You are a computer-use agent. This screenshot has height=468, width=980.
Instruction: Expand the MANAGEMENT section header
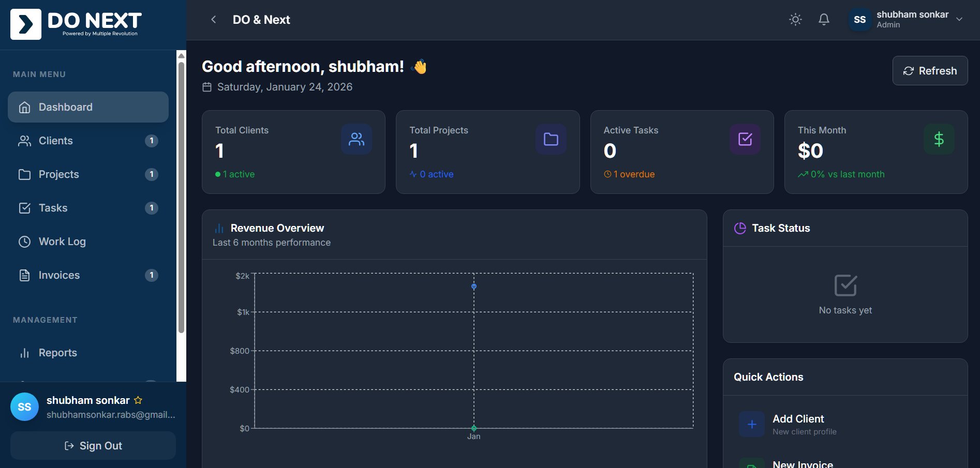[44, 320]
